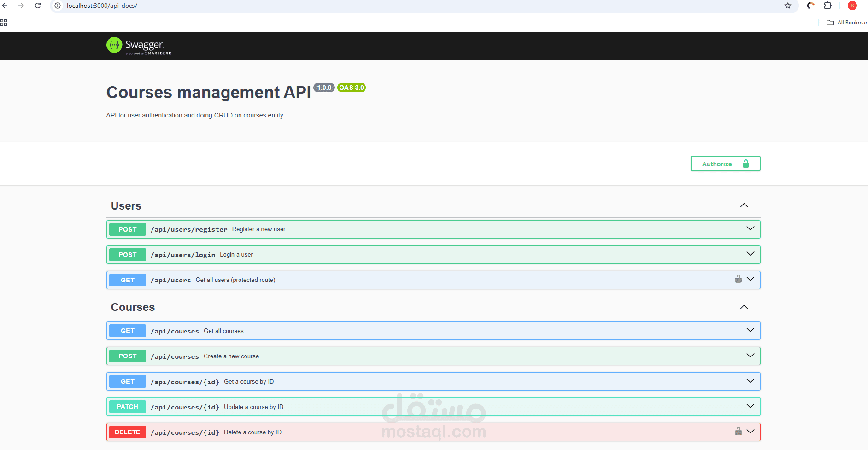Screen dimensions: 868x450
Task: Expand the Get all users endpoint chevron
Action: click(751, 279)
